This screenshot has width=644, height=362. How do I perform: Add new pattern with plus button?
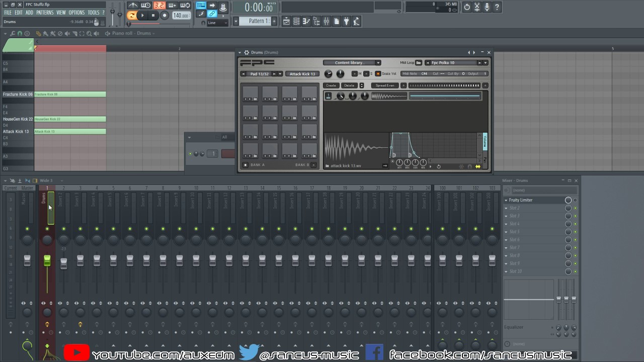point(274,21)
